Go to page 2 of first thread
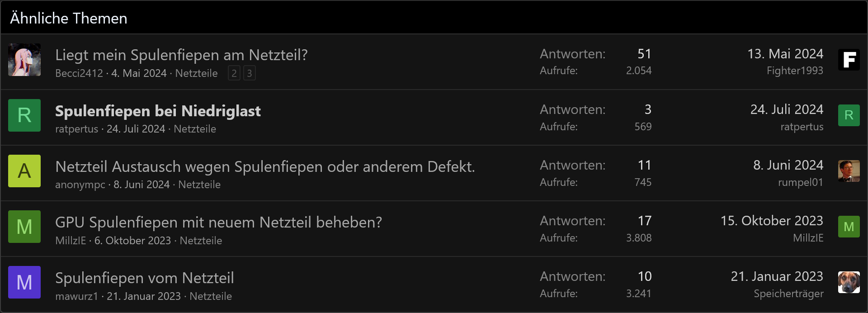Screen dimensions: 868x313 tap(234, 73)
